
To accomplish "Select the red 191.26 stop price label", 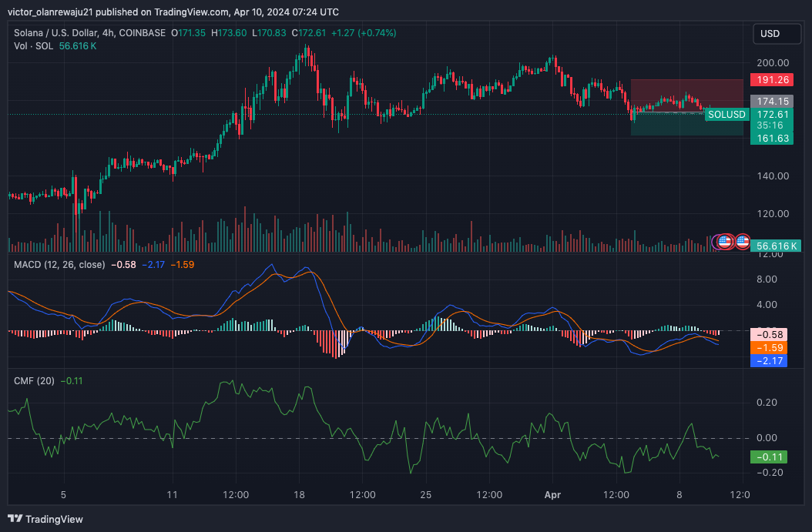I will point(772,80).
